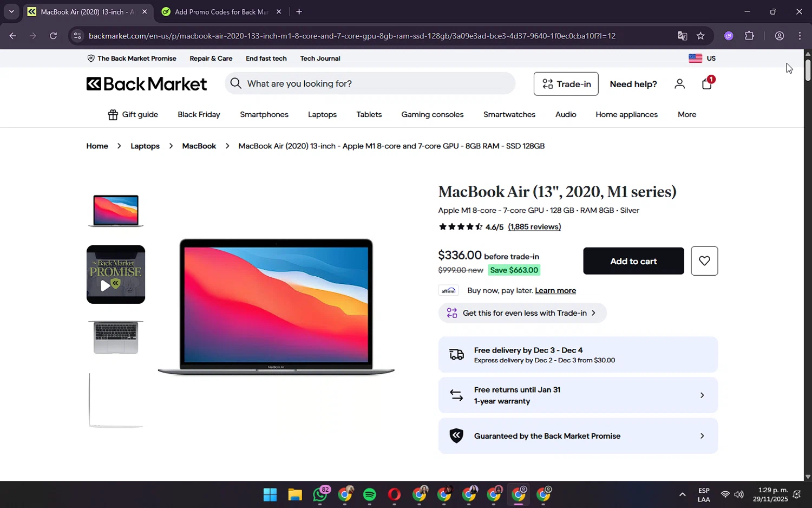Click the Affirm logo

(448, 291)
